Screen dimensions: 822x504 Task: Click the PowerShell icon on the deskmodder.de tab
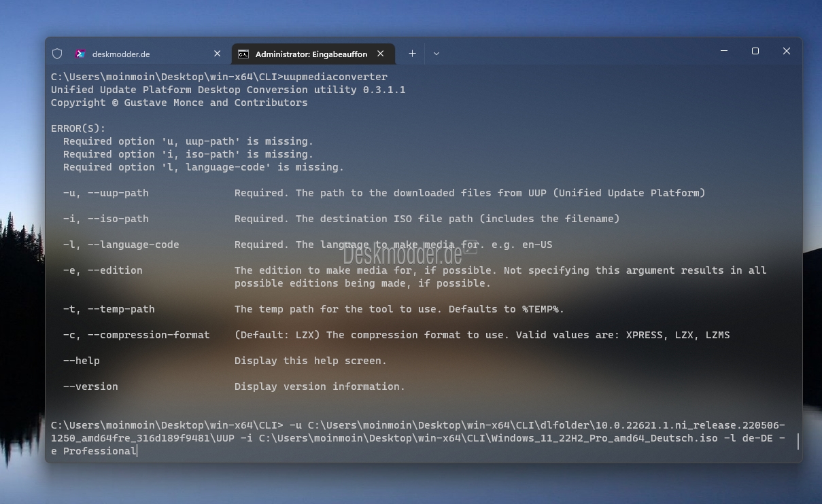coord(80,54)
